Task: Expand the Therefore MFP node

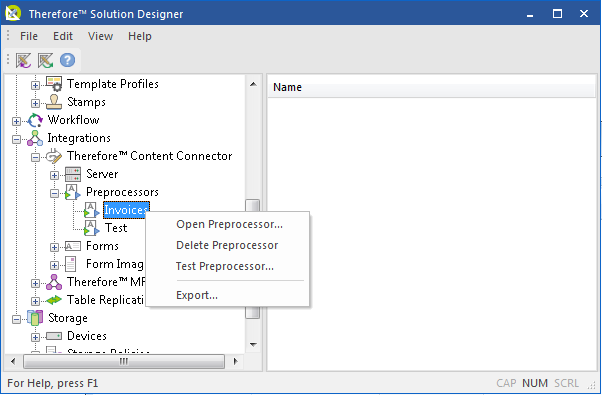Action: pos(35,283)
